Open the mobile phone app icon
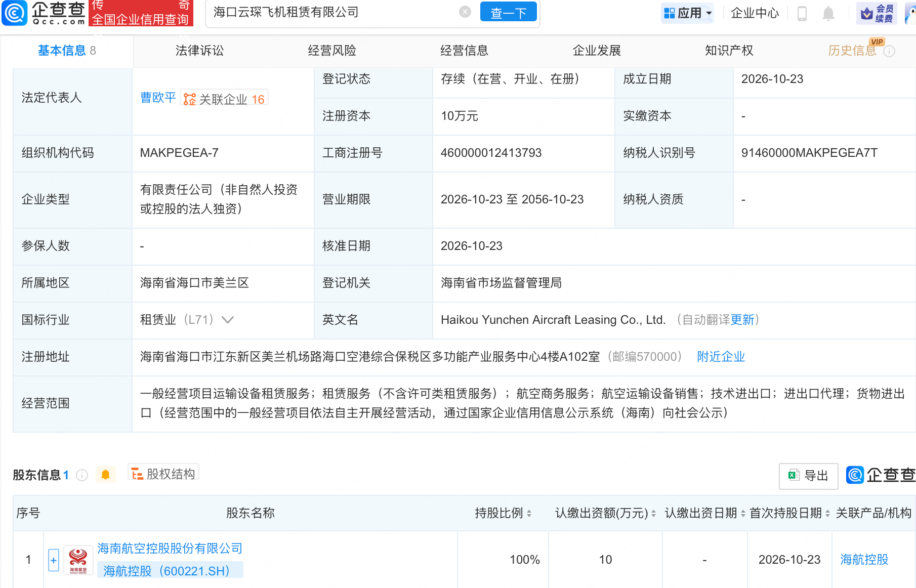916x588 pixels. click(802, 13)
